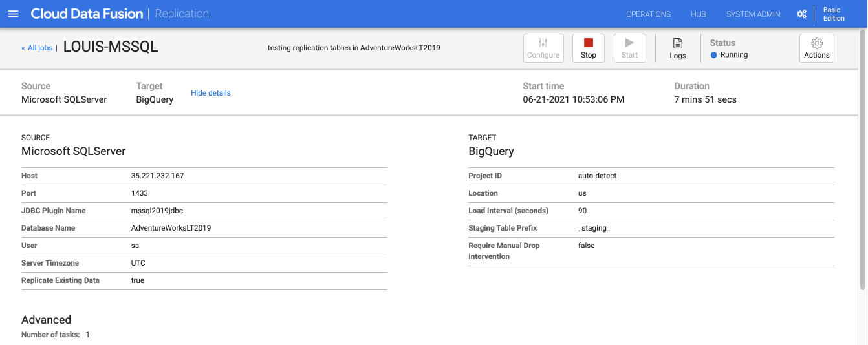Click the Cloud Data Fusion logo
The width and height of the screenshot is (868, 345).
[x=86, y=14]
